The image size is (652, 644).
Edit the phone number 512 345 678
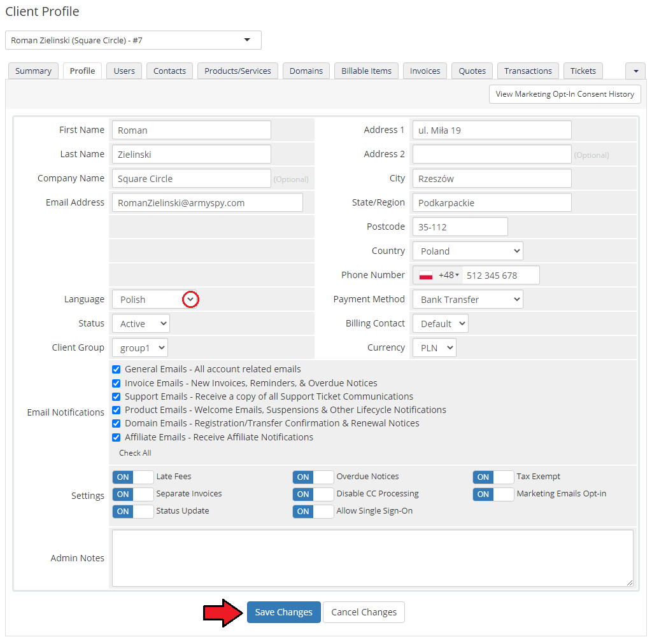(500, 275)
